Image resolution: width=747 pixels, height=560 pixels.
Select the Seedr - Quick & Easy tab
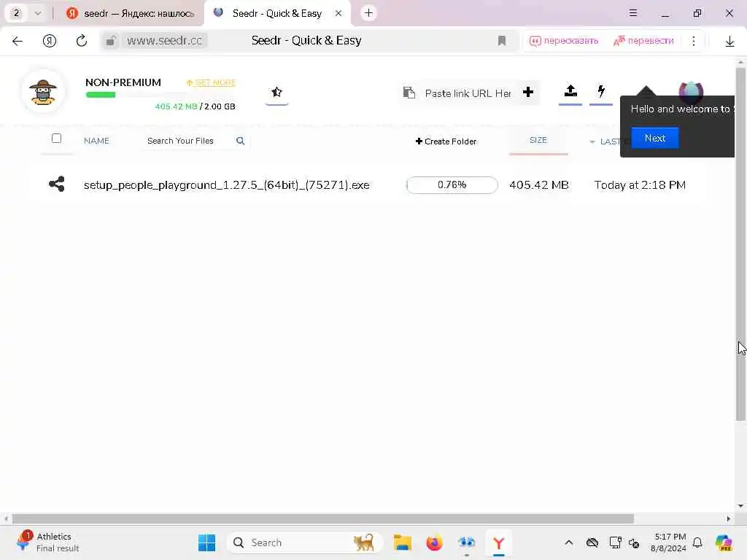(x=276, y=13)
